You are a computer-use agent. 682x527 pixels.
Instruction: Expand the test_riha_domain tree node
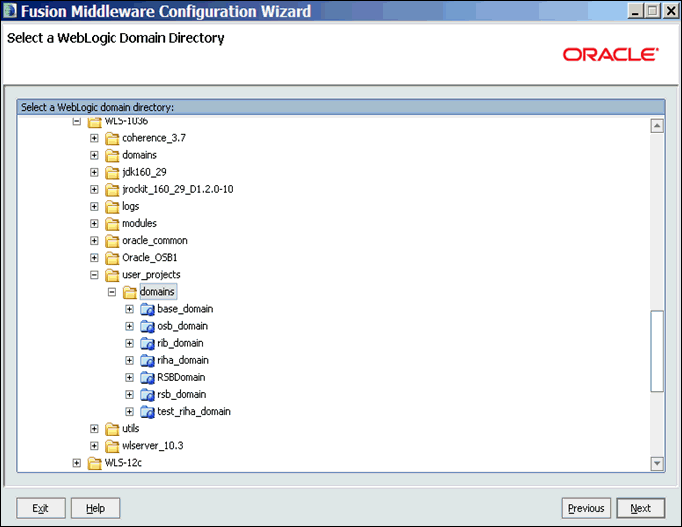click(129, 412)
